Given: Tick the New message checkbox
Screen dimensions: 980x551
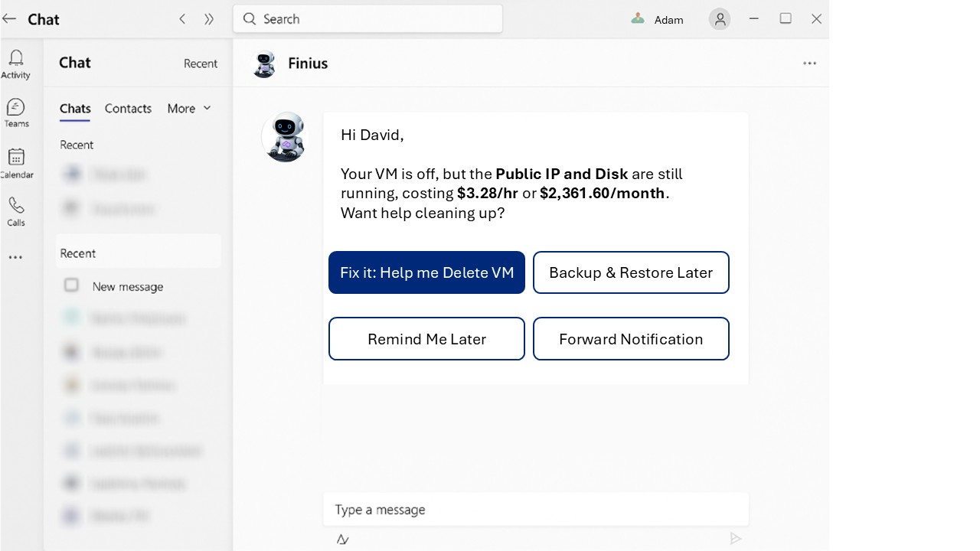Looking at the screenshot, I should pos(71,285).
